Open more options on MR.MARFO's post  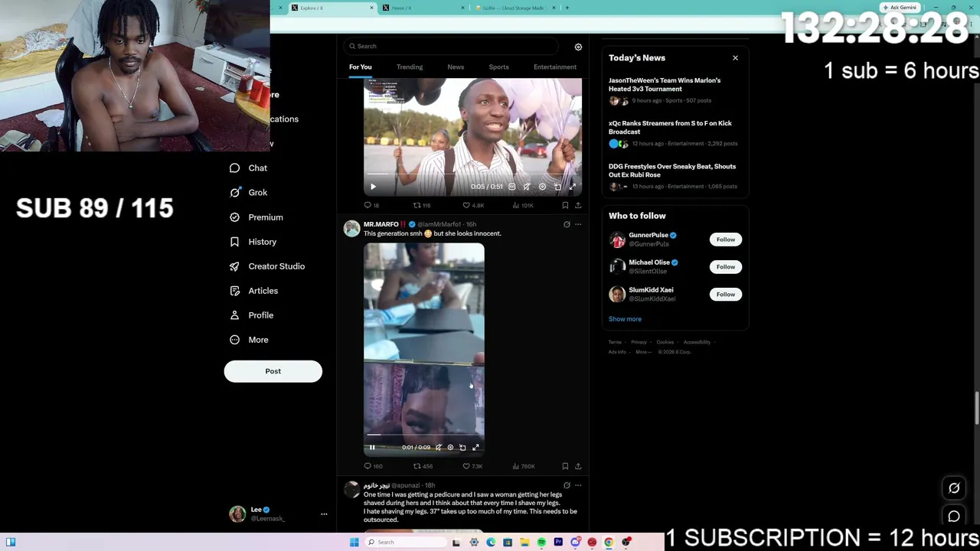coord(578,224)
